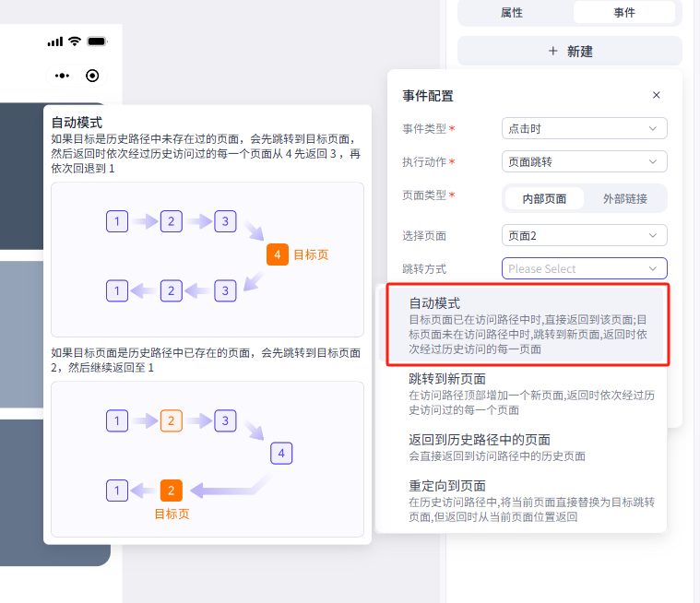Click the plus icon on 新建
The image size is (700, 603).
pos(553,52)
